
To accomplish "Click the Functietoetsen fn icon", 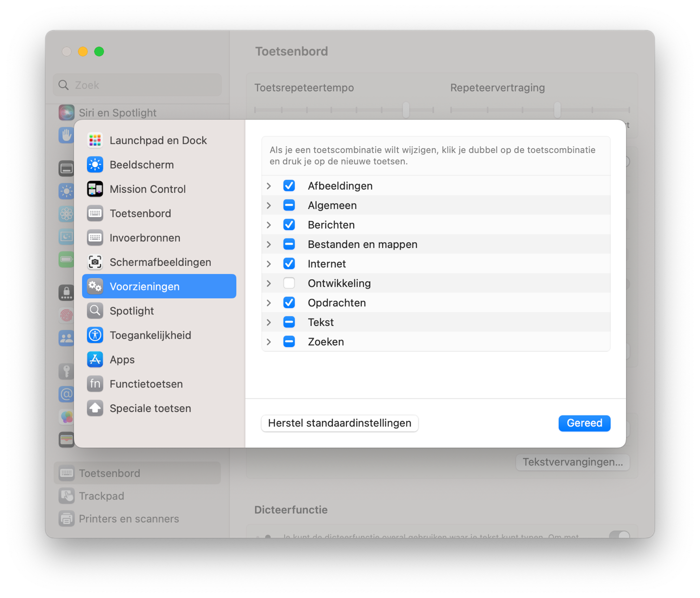I will (x=95, y=384).
